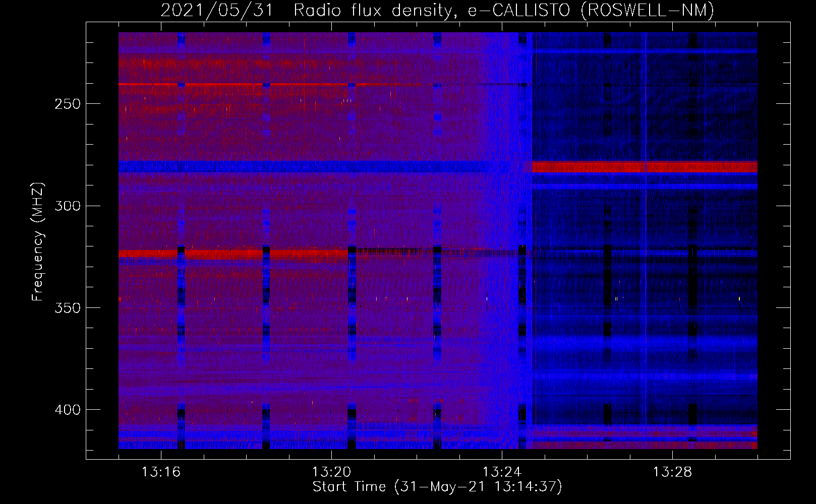
Task: Click the 'Start Time (31-May-21 13:14:37)' label
Action: click(x=437, y=487)
